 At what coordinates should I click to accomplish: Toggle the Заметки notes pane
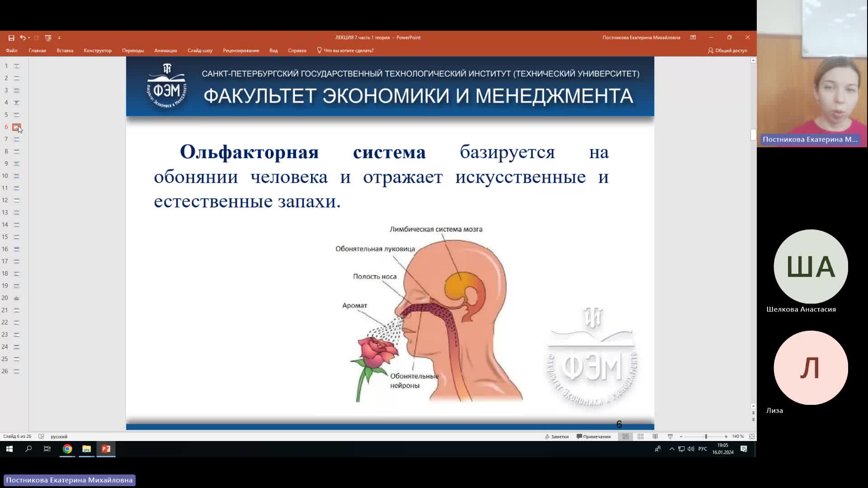(557, 436)
